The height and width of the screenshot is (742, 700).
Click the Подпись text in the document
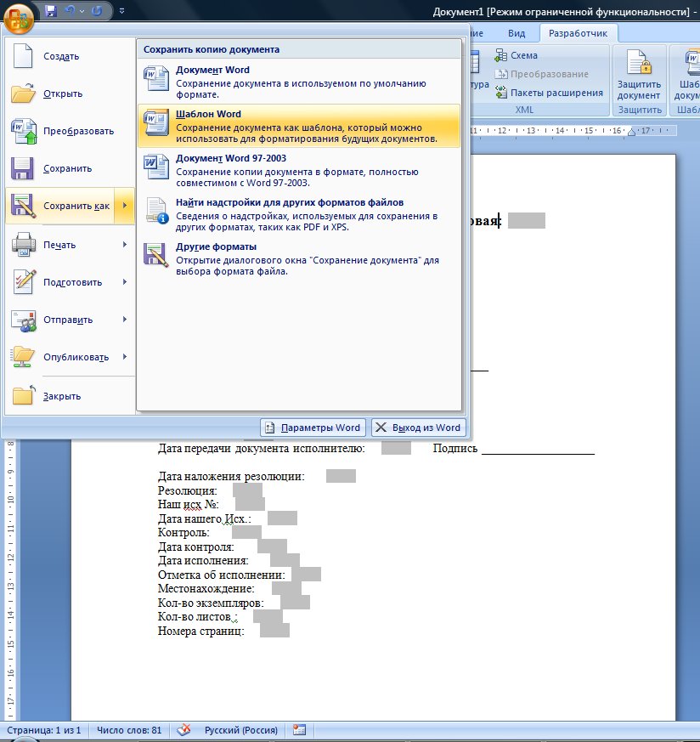point(455,448)
